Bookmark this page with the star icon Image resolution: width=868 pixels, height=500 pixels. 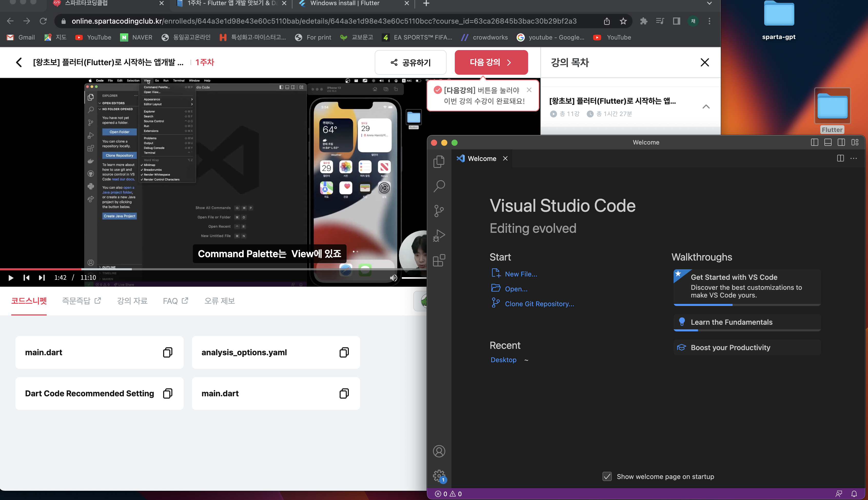[623, 21]
